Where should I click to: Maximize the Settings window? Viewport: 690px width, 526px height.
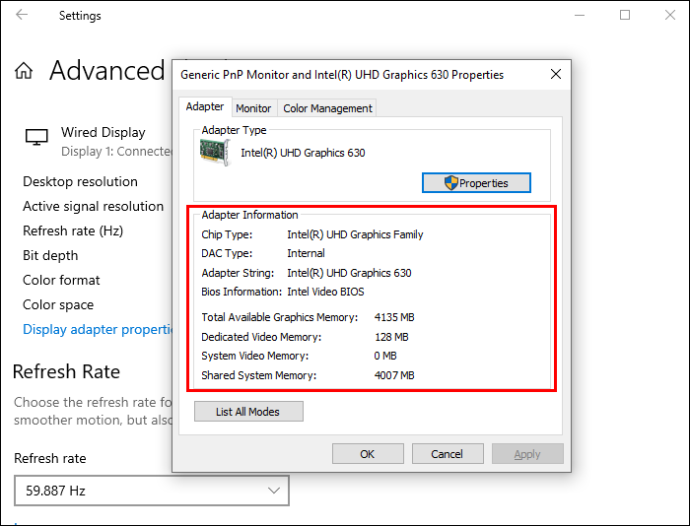[x=625, y=15]
